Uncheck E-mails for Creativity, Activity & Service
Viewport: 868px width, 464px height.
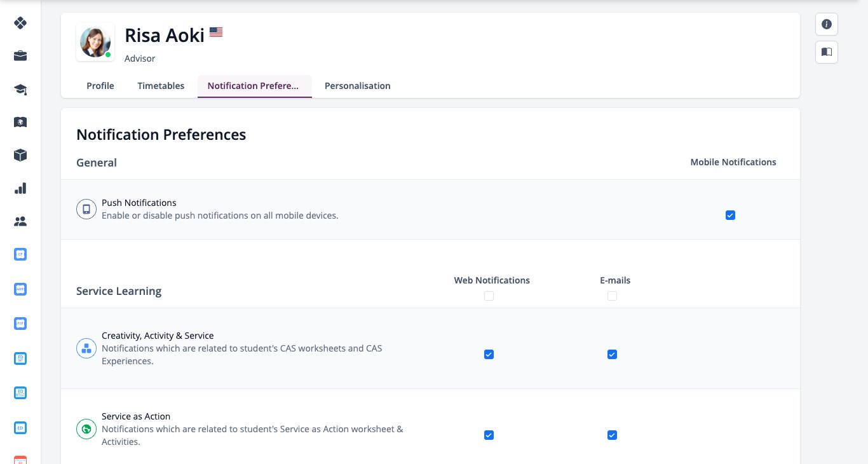click(612, 355)
